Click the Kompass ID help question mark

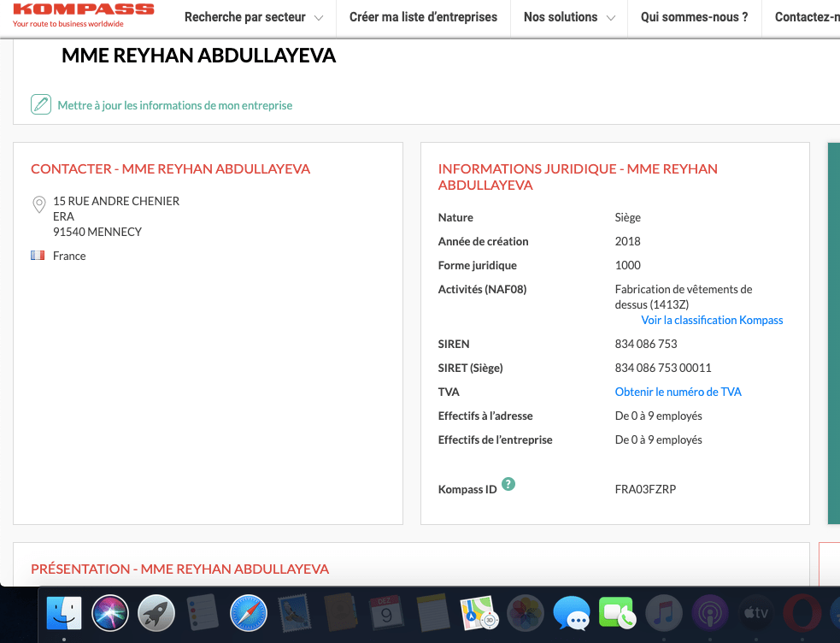508,484
